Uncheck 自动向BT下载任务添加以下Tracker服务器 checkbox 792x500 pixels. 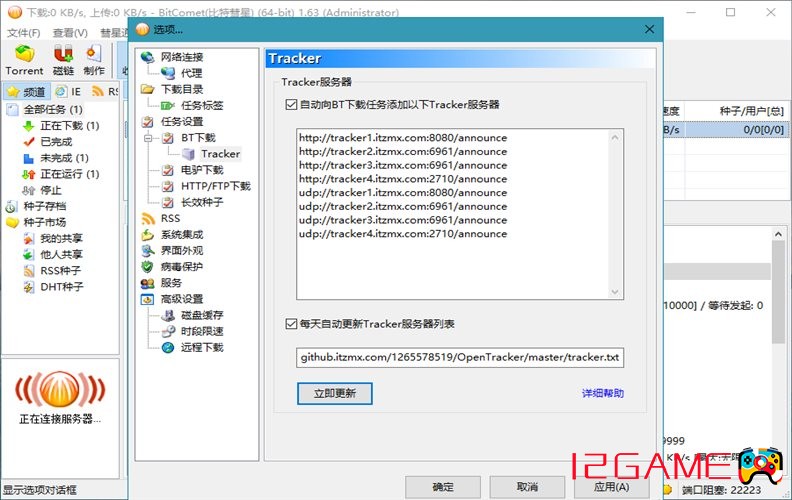click(291, 104)
